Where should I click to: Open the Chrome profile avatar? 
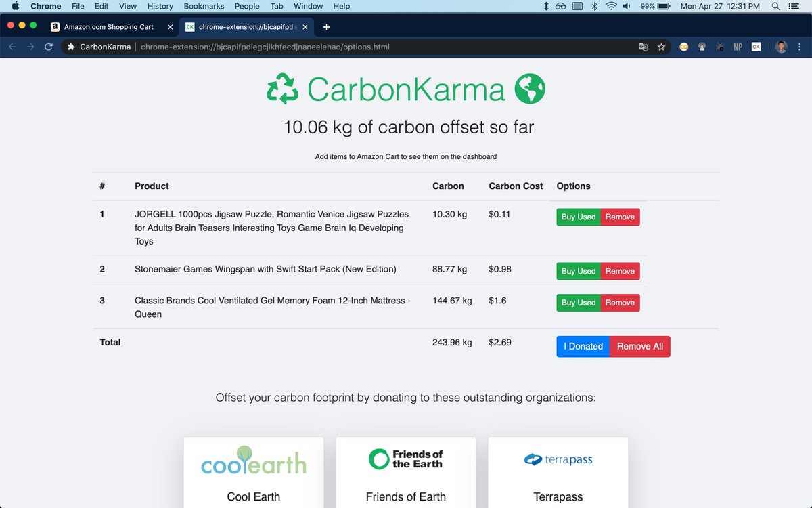[x=781, y=47]
